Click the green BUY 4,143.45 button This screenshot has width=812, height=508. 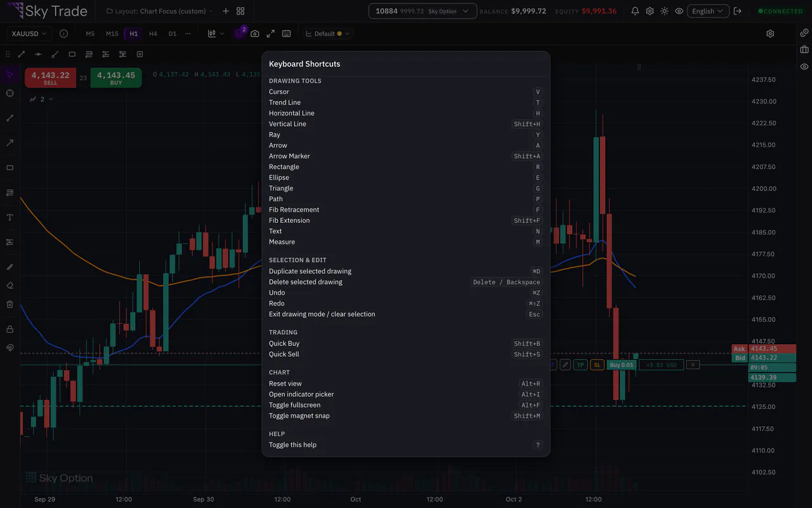coord(115,78)
